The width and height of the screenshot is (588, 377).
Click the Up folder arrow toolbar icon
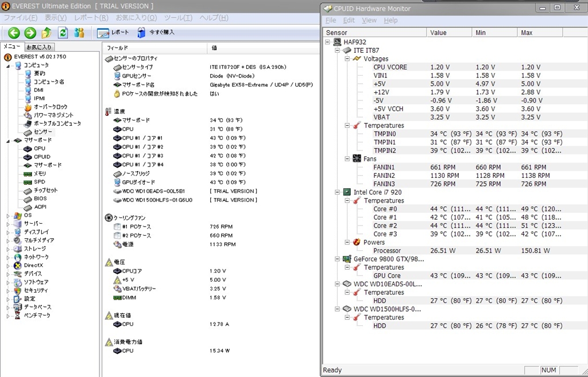47,33
